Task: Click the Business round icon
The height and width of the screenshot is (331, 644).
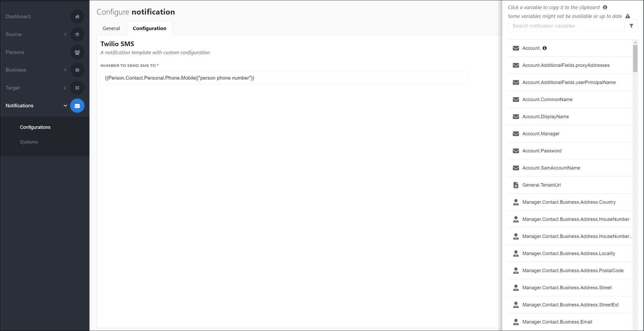Action: [x=77, y=70]
